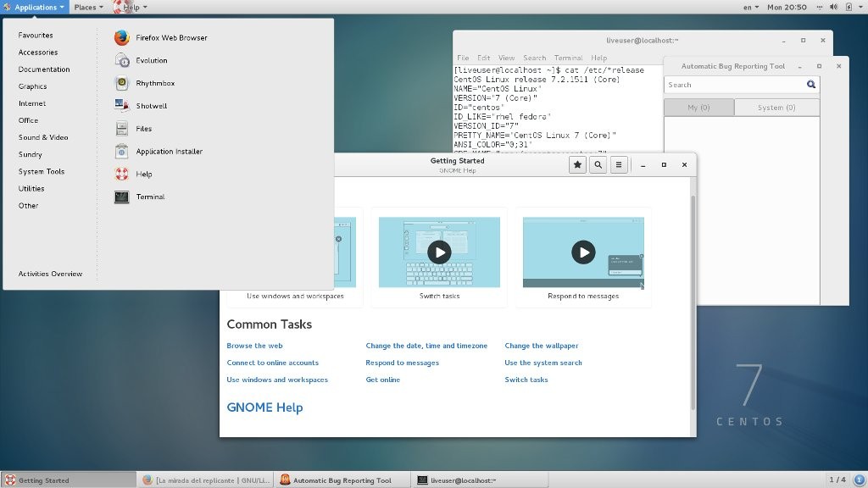Play the Switch tasks video
Screen dimensions: 868x488
[439, 252]
